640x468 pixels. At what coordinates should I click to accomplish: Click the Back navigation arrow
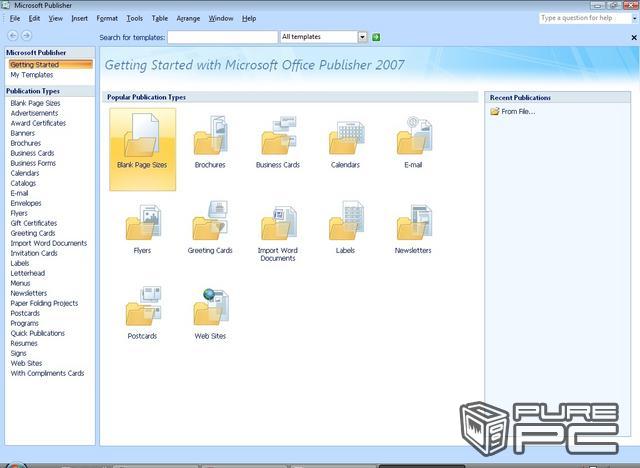click(x=13, y=35)
